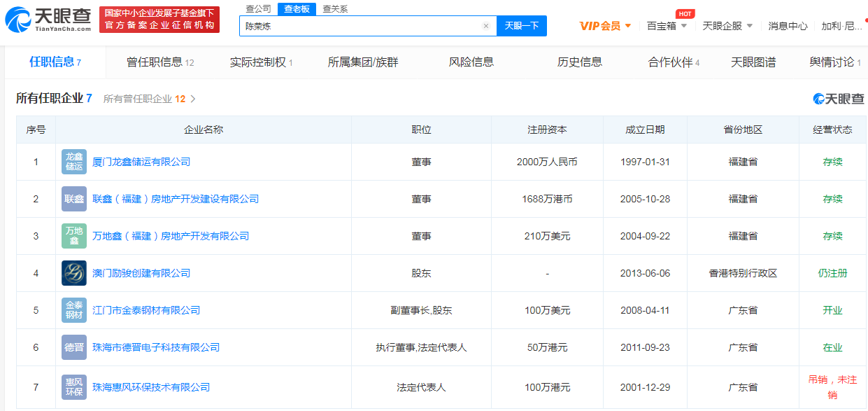Expand the 天眼企服 dropdown
This screenshot has height=411, width=868.
pyautogui.click(x=727, y=26)
